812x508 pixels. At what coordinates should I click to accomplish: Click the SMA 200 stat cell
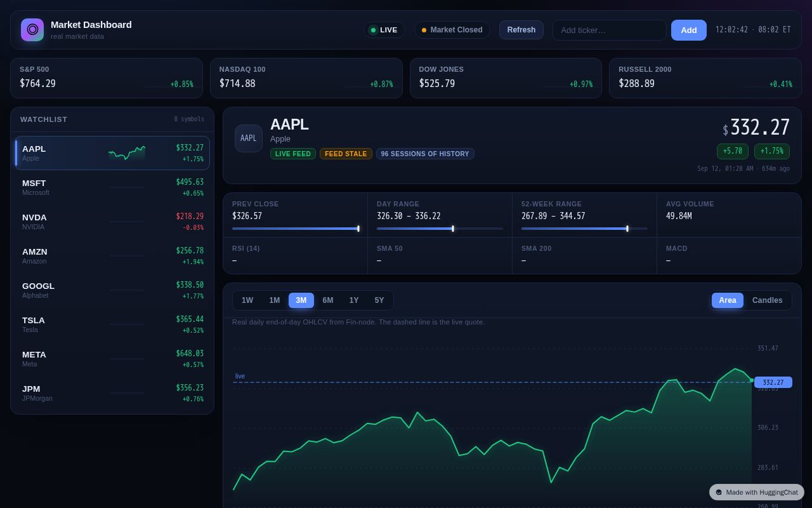(585, 255)
